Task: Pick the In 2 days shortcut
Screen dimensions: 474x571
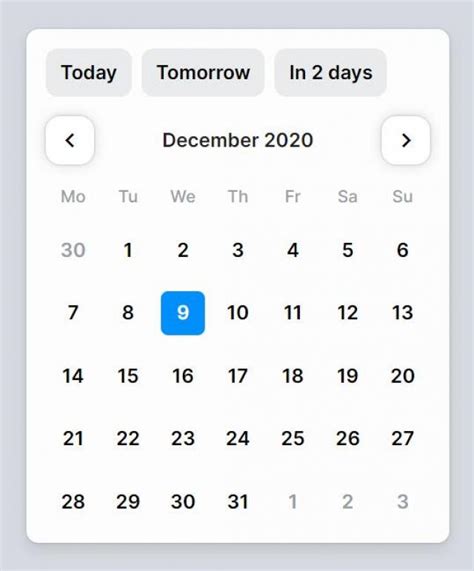Action: click(331, 72)
